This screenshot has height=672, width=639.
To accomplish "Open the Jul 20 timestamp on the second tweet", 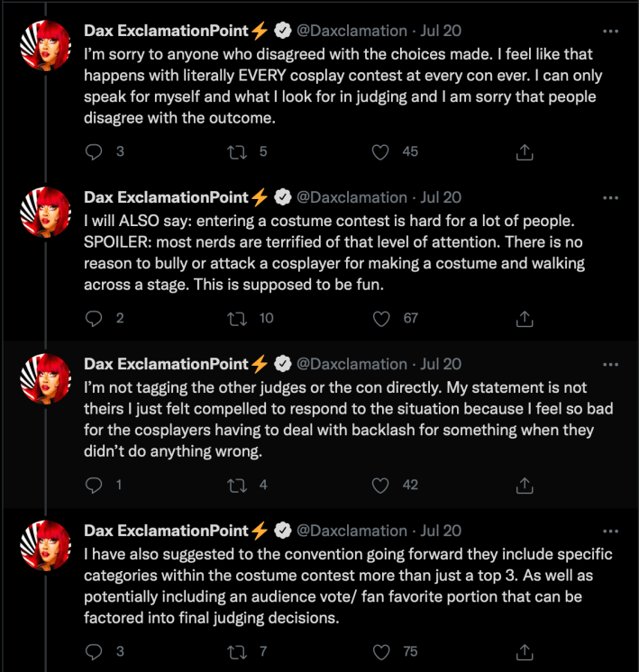I will (442, 197).
